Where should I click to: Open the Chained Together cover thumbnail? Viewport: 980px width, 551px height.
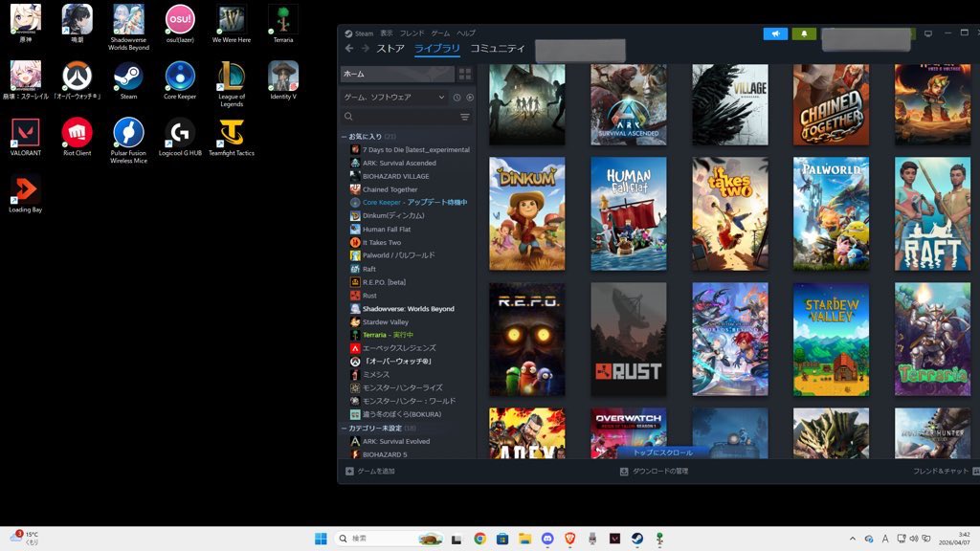832,104
